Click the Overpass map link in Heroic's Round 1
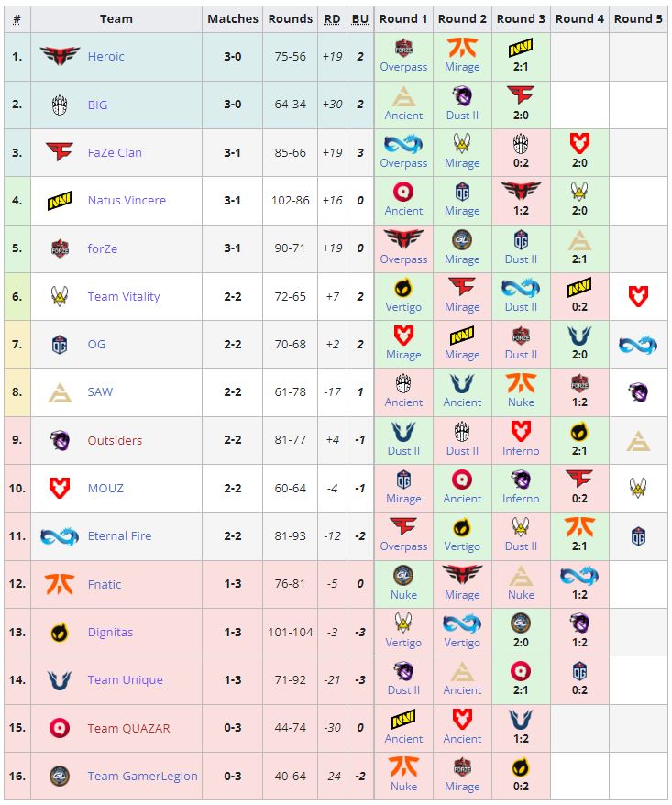Screen dimensions: 672x805 [x=403, y=67]
